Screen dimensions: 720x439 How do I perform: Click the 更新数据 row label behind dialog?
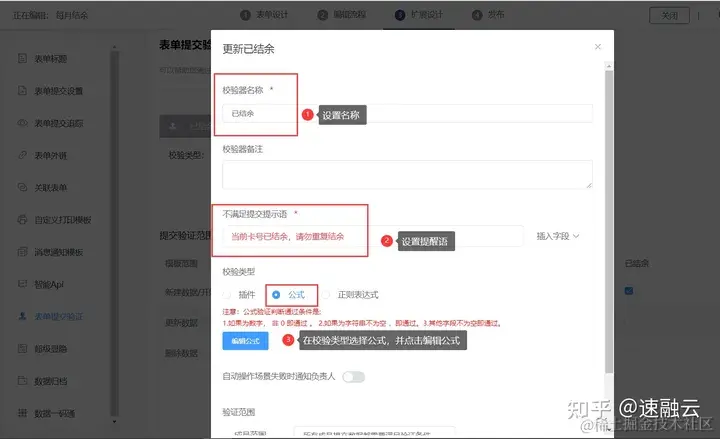click(181, 323)
